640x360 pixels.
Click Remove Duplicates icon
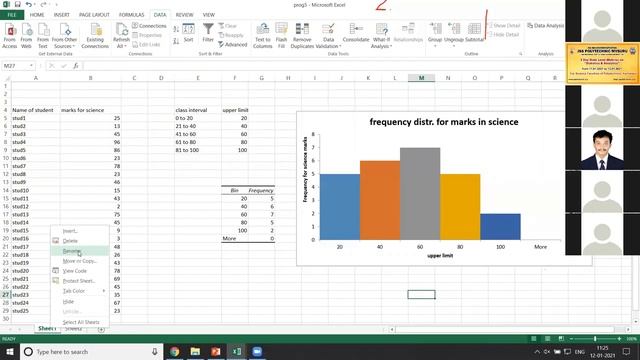[x=302, y=36]
